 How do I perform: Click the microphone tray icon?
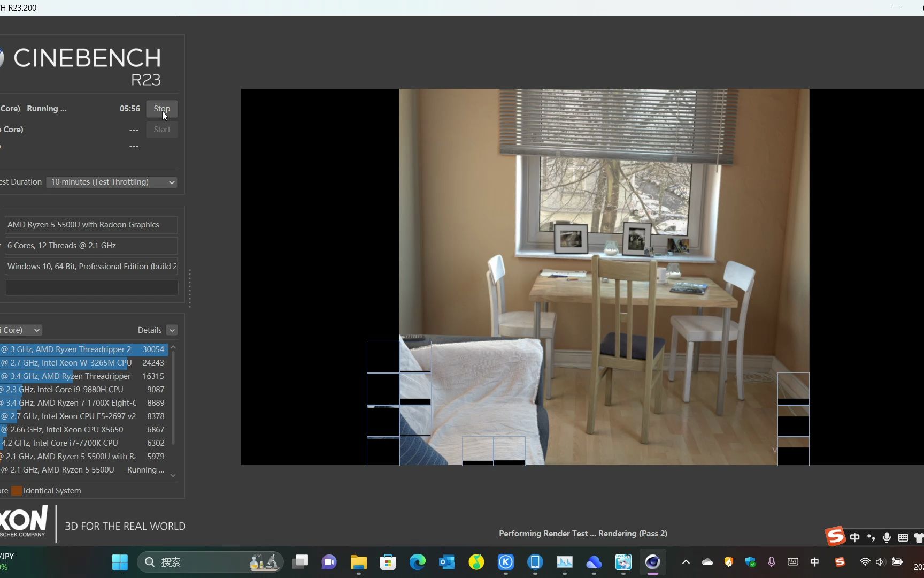[772, 562]
